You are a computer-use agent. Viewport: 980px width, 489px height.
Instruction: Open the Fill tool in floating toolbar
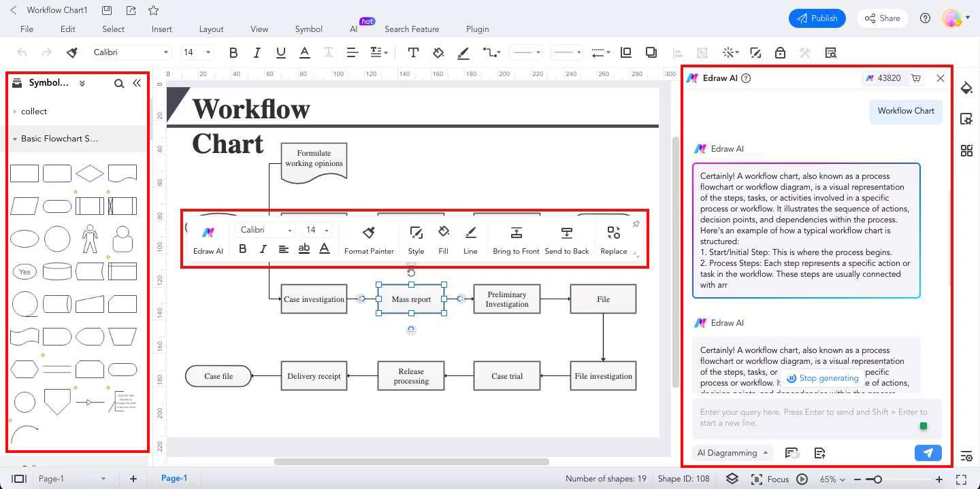pos(443,233)
